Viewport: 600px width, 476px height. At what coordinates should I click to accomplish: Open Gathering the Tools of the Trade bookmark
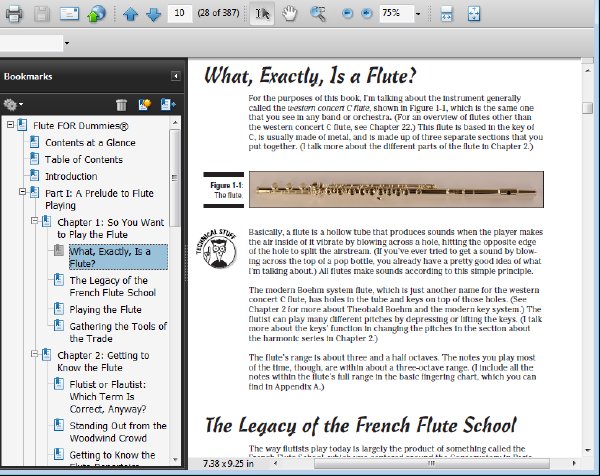[118, 333]
